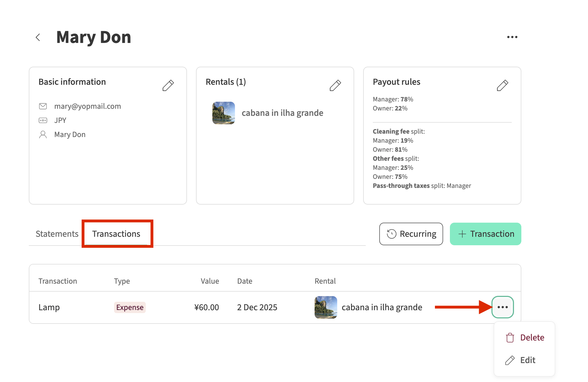
Task: Select the Transactions tab
Action: coord(116,234)
